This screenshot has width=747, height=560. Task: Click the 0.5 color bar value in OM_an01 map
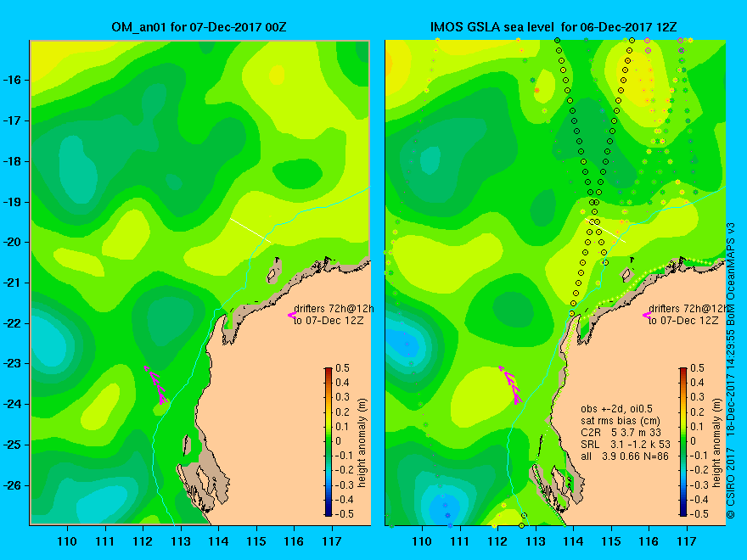(x=343, y=368)
